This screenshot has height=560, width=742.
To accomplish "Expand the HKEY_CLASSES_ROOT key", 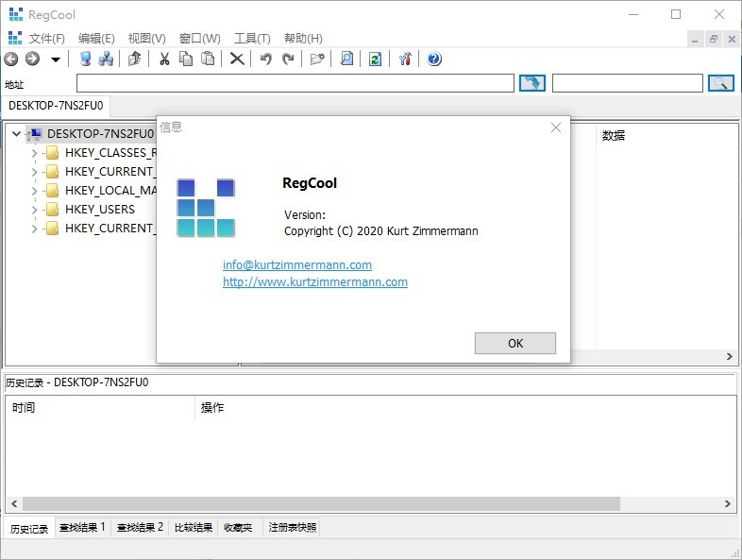I will (x=34, y=153).
